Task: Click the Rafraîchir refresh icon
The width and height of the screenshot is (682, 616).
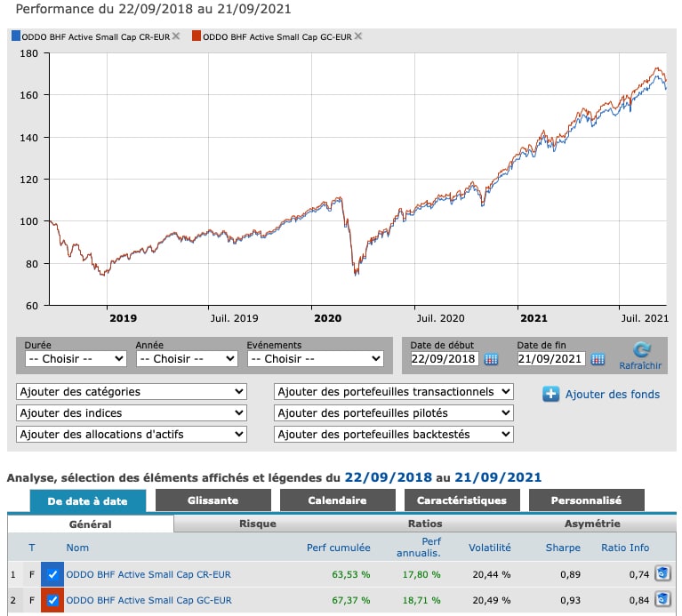Action: click(642, 350)
